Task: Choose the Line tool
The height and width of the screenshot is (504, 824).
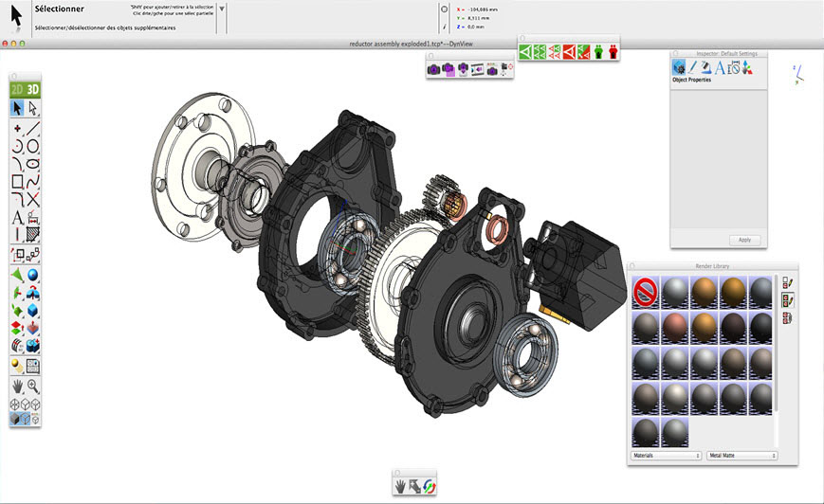Action: pos(32,128)
